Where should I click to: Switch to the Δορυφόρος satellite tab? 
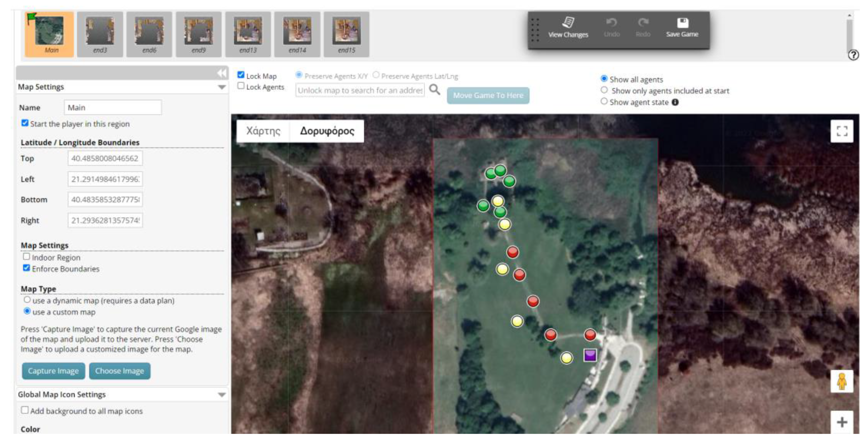[327, 131]
